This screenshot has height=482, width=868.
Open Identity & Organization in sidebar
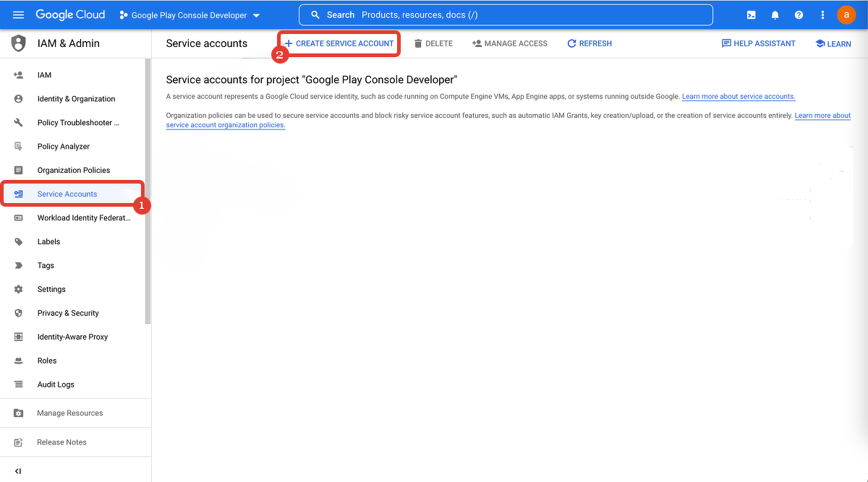pos(76,99)
